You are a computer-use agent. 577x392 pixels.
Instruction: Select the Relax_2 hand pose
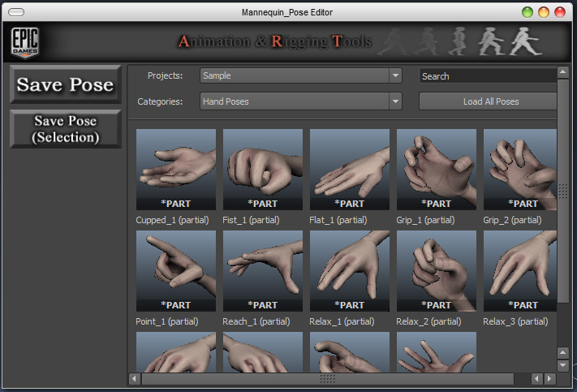437,271
